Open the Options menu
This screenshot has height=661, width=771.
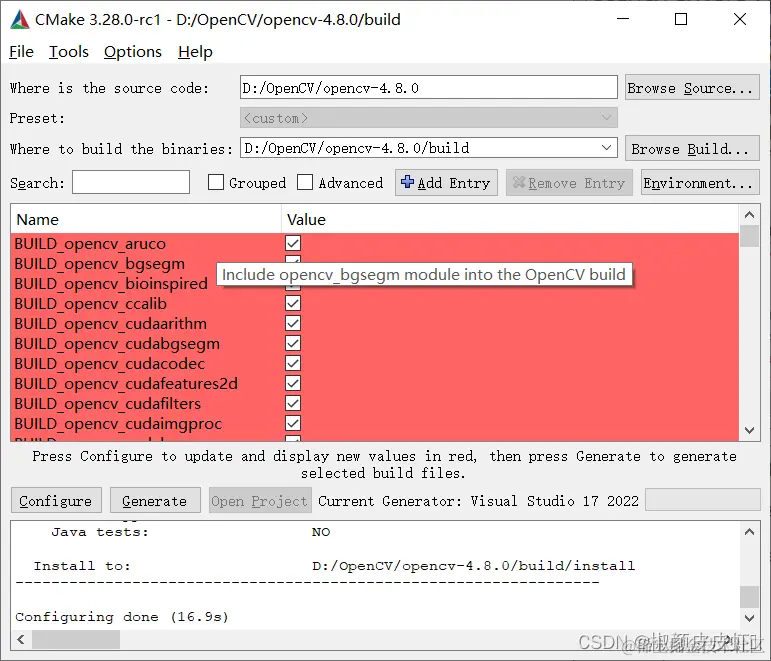(x=133, y=52)
